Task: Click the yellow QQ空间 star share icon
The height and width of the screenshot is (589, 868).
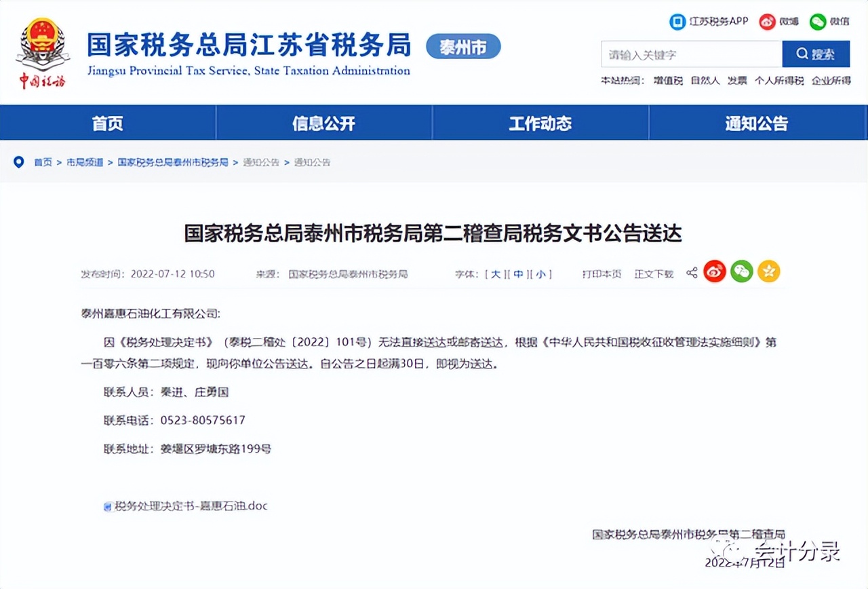Action: [x=768, y=271]
